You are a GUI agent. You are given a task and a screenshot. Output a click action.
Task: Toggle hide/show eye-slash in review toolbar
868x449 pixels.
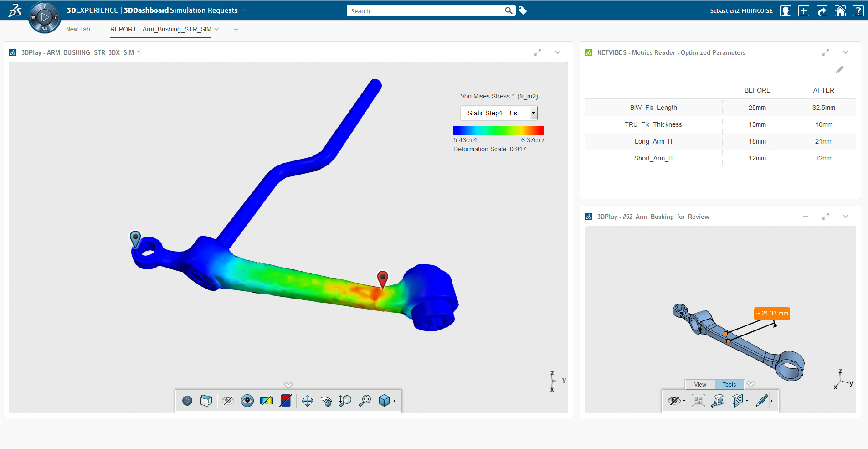pos(674,401)
